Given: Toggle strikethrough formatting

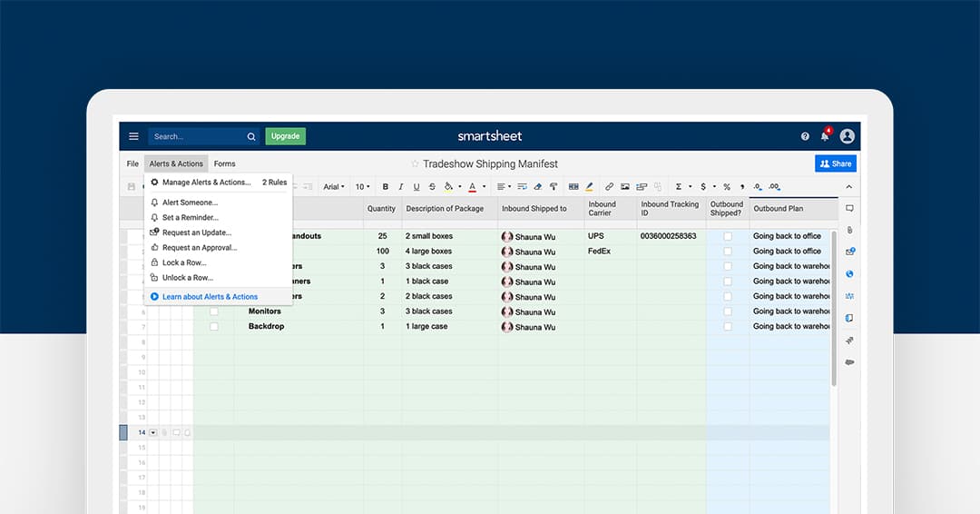Looking at the screenshot, I should click(x=432, y=187).
